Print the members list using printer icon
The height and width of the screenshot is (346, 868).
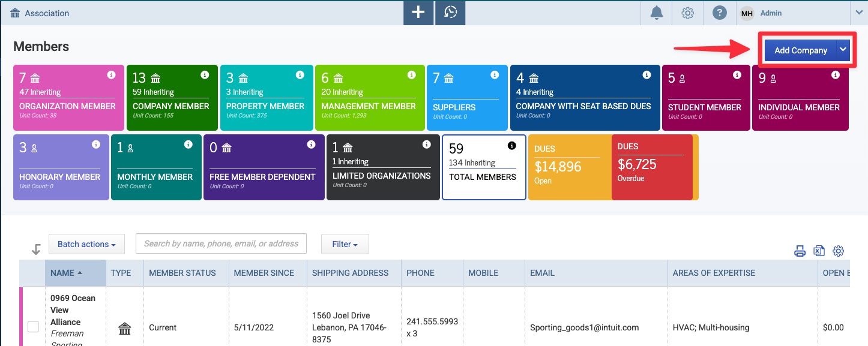click(x=800, y=251)
